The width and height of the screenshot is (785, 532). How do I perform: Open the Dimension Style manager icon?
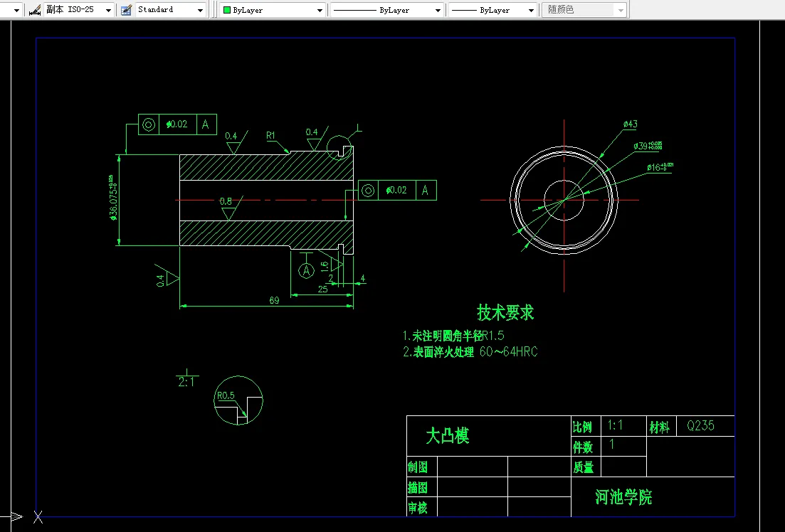click(35, 10)
